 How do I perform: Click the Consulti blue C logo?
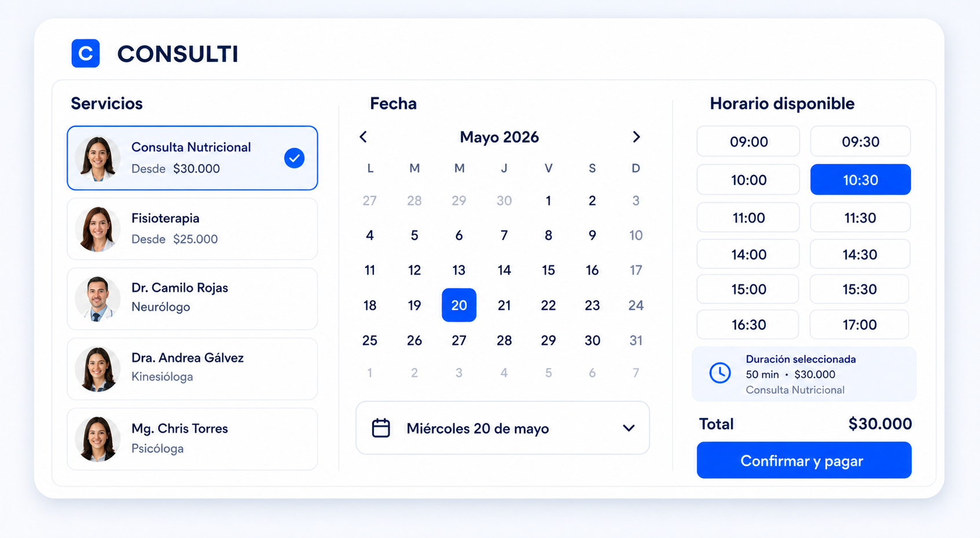86,53
